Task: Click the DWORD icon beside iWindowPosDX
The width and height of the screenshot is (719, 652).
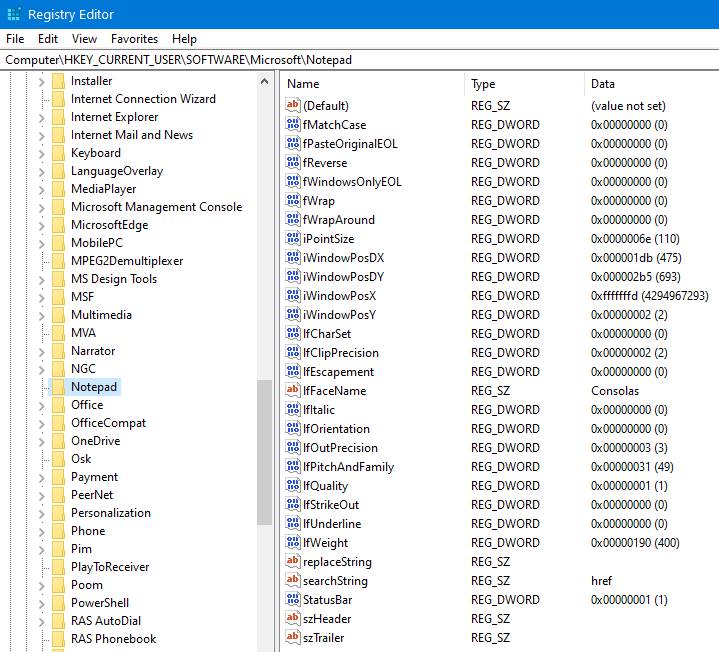Action: pos(293,257)
